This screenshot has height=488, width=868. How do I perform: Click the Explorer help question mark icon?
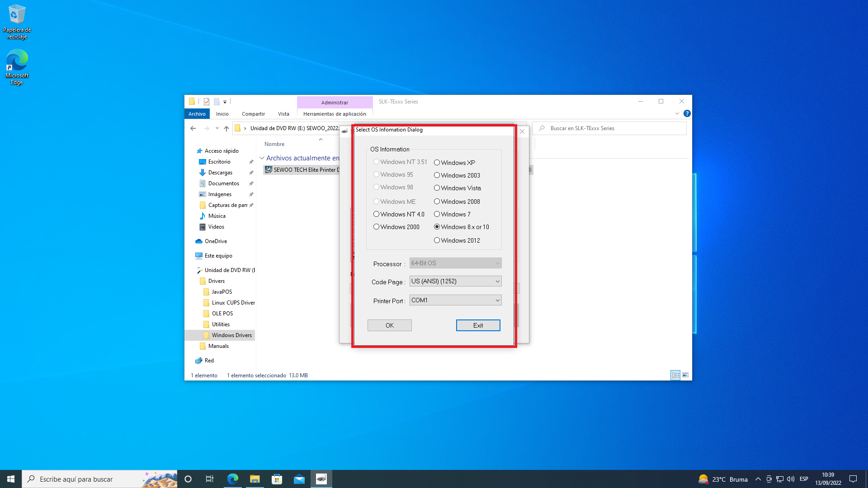(687, 114)
